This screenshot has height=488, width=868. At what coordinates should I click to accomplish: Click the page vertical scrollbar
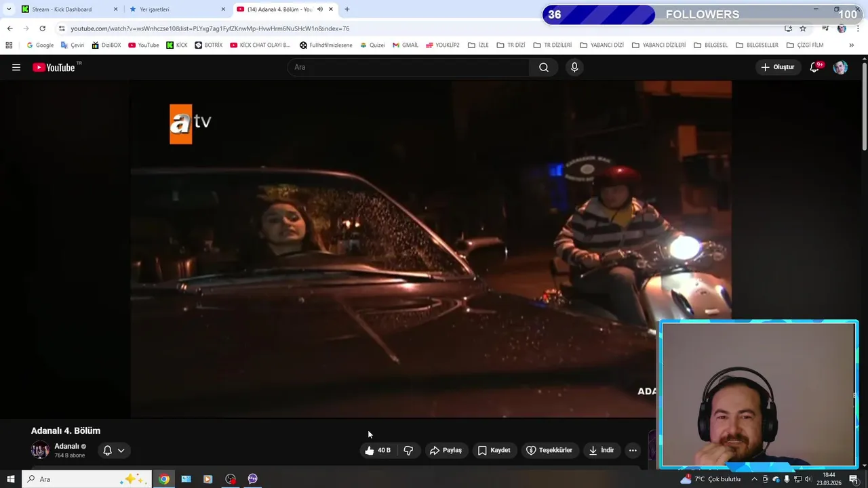[864, 105]
